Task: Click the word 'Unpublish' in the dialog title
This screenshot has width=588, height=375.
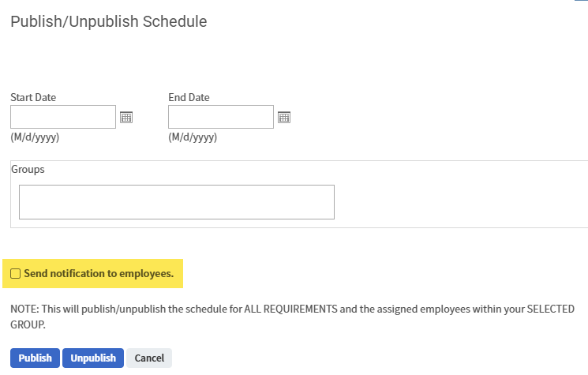Action: (103, 22)
